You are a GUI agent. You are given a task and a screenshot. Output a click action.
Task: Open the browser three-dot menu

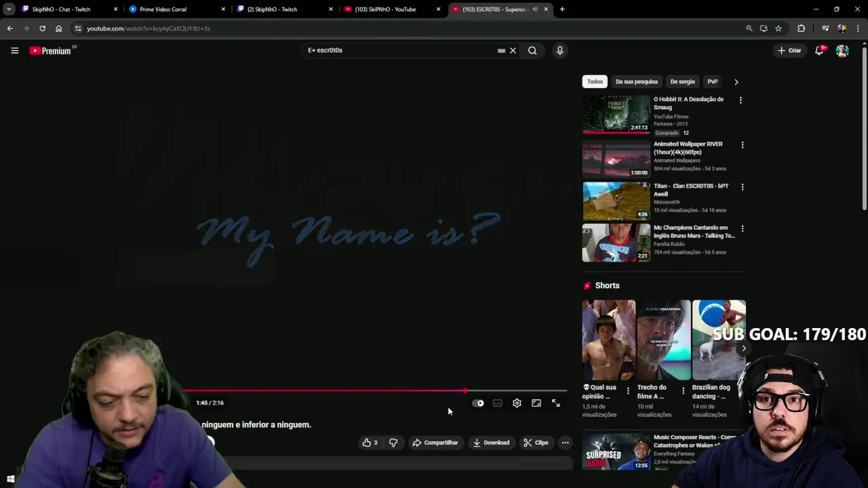pos(858,28)
